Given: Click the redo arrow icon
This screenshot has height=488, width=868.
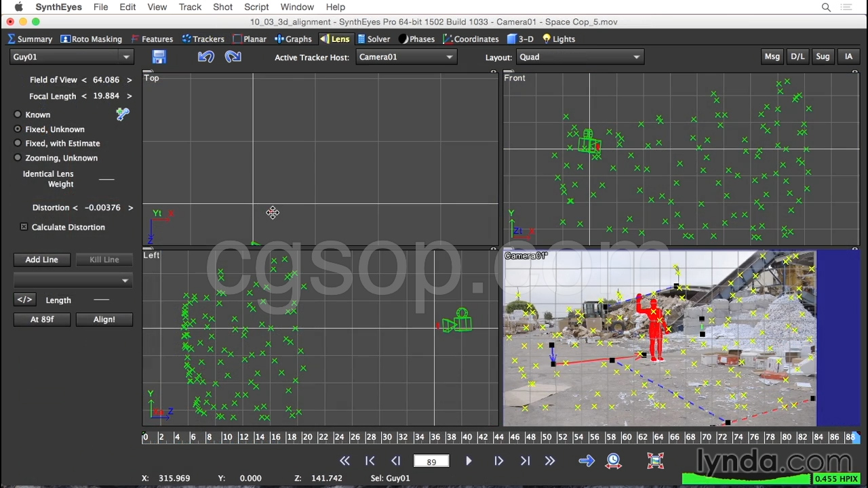Looking at the screenshot, I should [233, 57].
